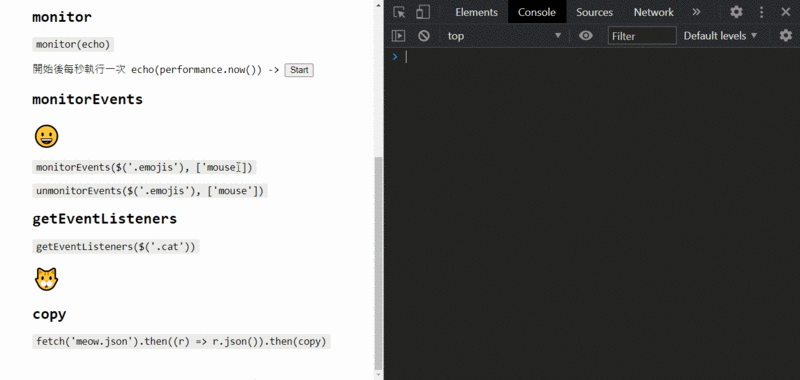Click the unmonitorEvents code snippet
Screen dimensions: 800x380
[x=149, y=191]
